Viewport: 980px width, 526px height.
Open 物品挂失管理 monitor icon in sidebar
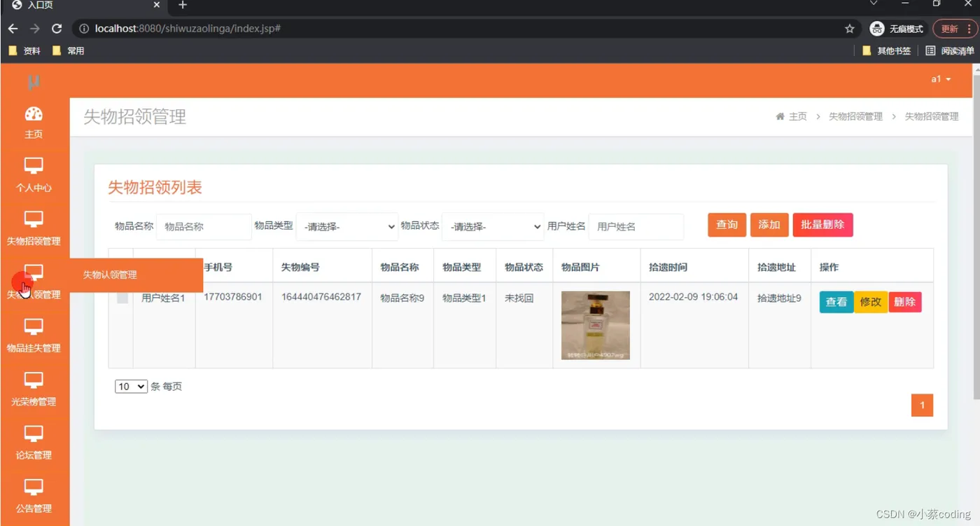[34, 326]
